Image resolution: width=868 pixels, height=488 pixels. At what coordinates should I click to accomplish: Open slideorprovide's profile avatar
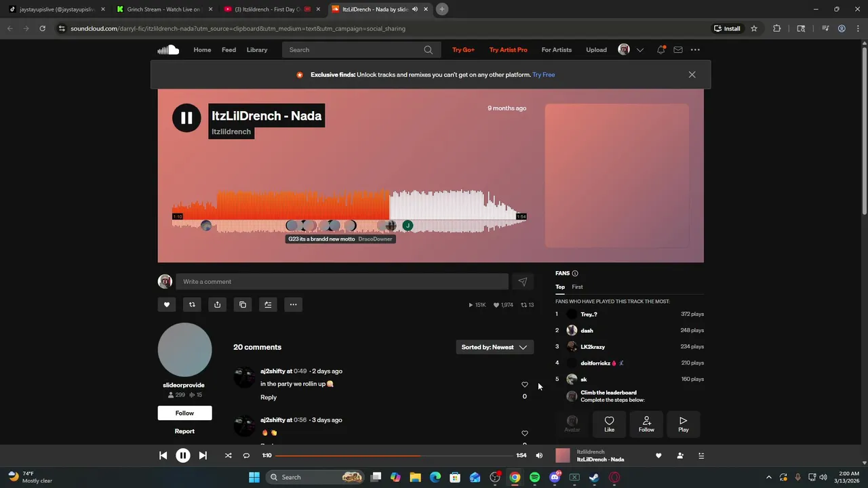pyautogui.click(x=184, y=350)
